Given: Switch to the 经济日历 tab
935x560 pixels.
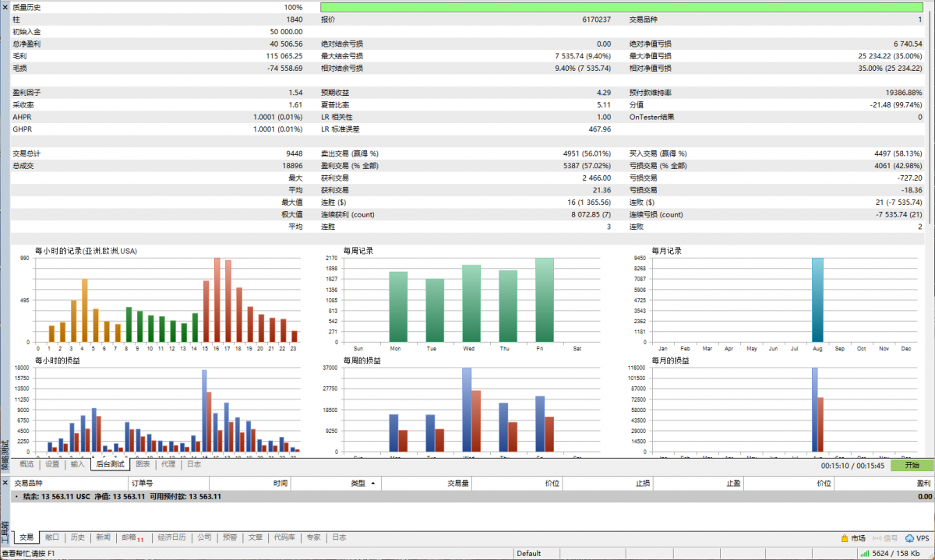Looking at the screenshot, I should (171, 537).
